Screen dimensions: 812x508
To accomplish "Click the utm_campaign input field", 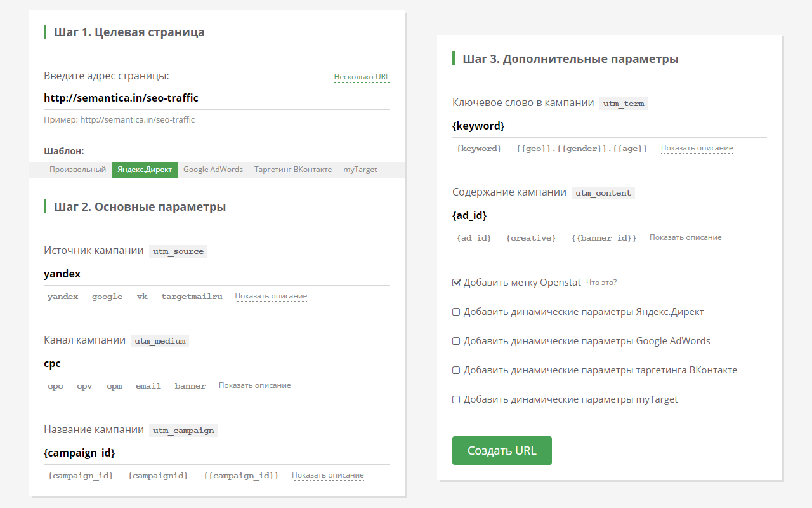I will click(216, 453).
